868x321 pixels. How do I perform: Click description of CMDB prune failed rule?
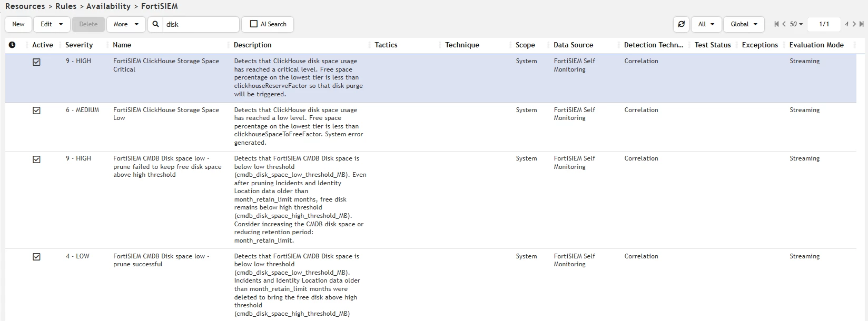[300, 199]
